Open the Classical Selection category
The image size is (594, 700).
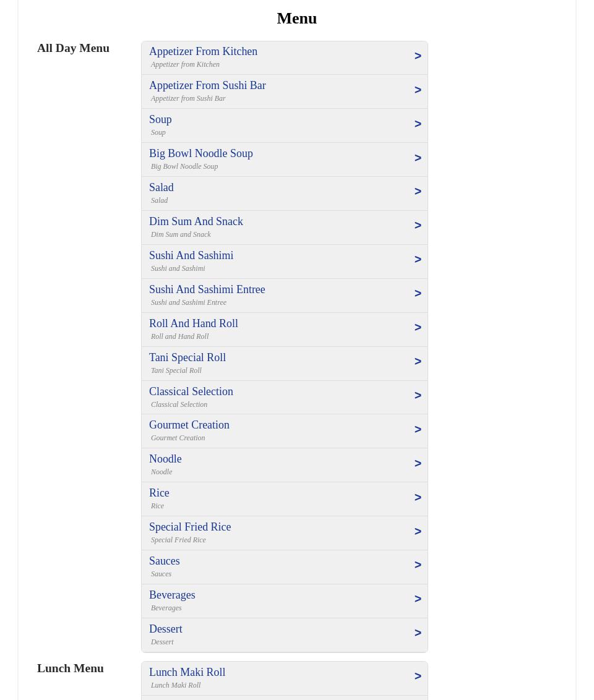(191, 392)
